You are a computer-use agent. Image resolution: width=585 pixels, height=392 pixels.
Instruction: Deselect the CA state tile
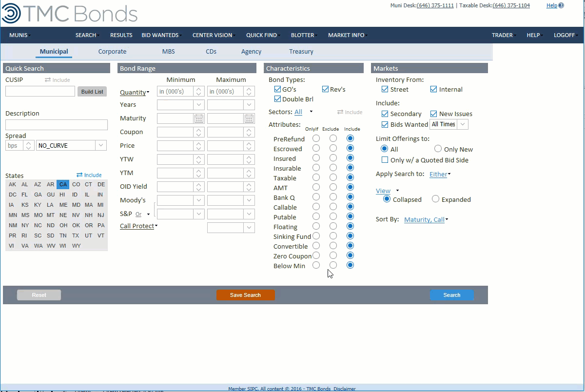(63, 184)
